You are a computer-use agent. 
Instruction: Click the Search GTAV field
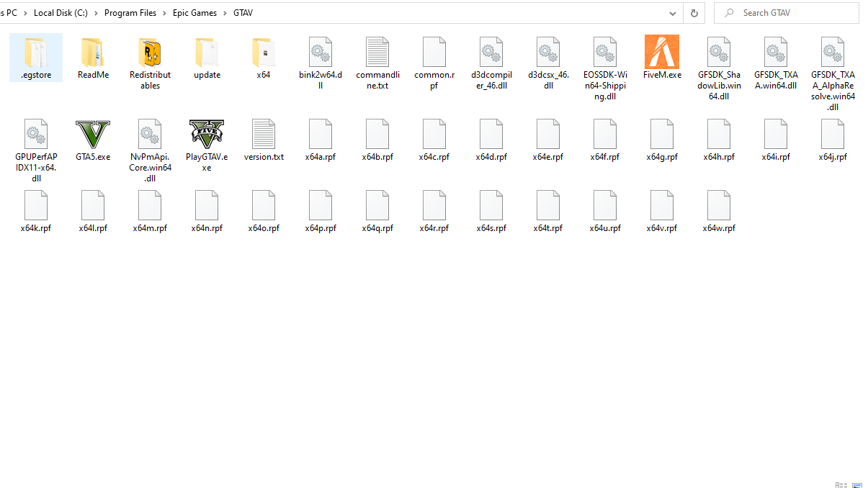point(787,13)
